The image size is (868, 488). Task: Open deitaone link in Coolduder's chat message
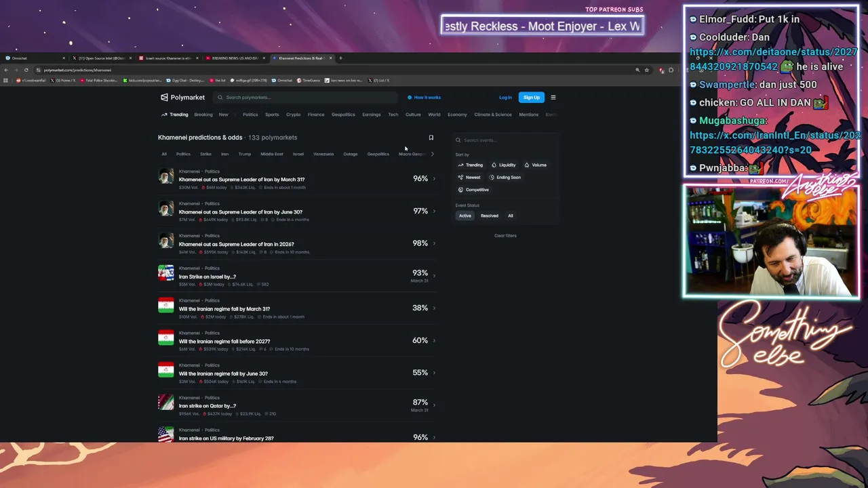pyautogui.click(x=772, y=59)
